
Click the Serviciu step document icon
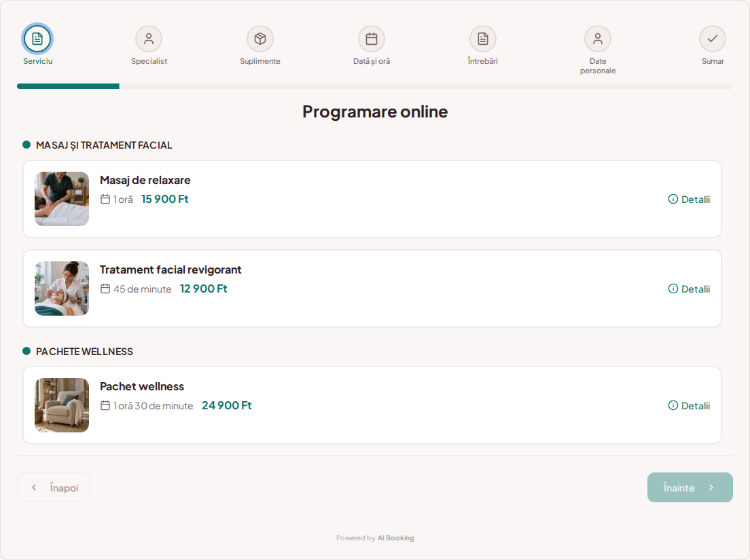pyautogui.click(x=37, y=39)
